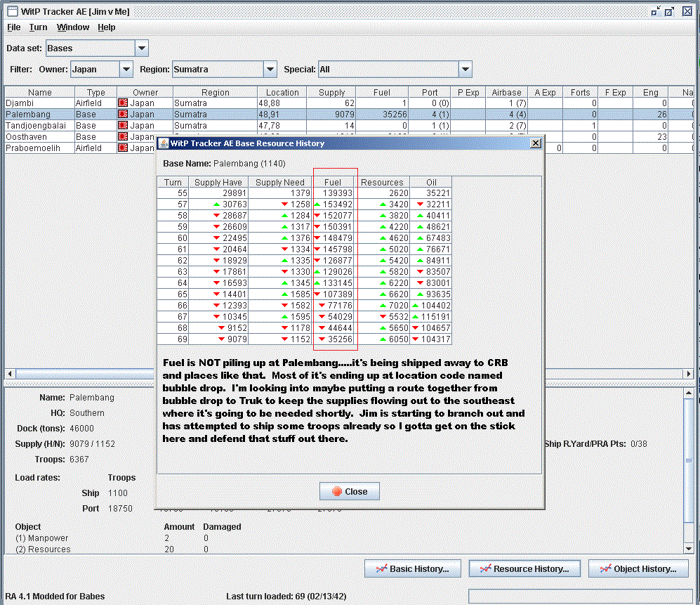The image size is (700, 605).
Task: Open Basic History
Action: click(413, 568)
